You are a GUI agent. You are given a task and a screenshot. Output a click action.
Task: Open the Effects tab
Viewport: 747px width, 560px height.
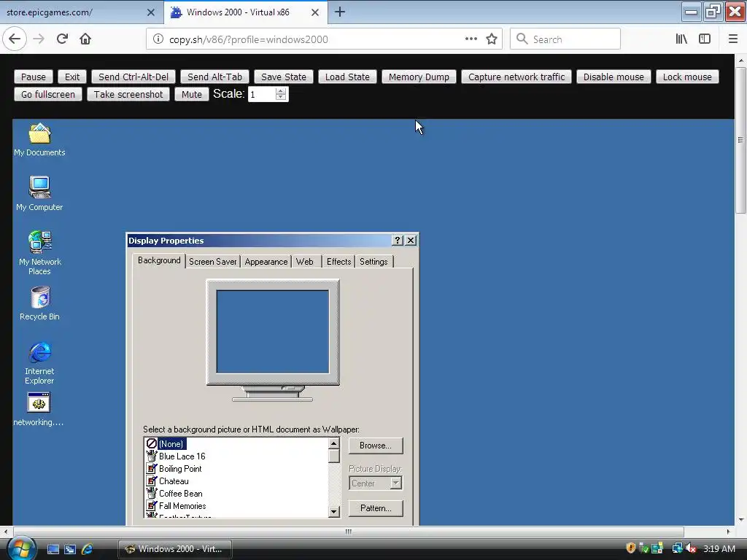(x=338, y=262)
